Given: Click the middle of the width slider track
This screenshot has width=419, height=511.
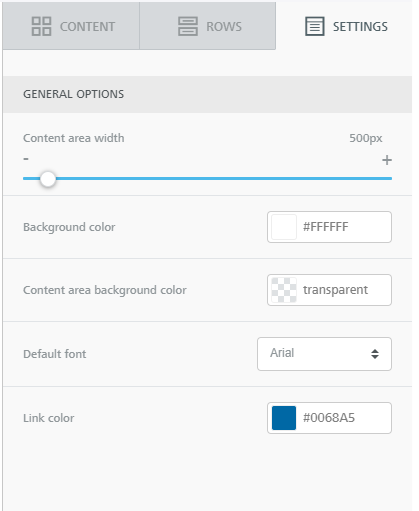Looking at the screenshot, I should pos(207,179).
